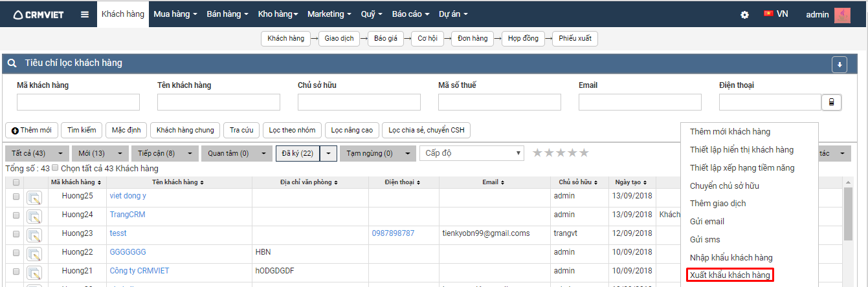868x287 pixels.
Task: Open the Cấp độ dropdown
Action: 472,153
